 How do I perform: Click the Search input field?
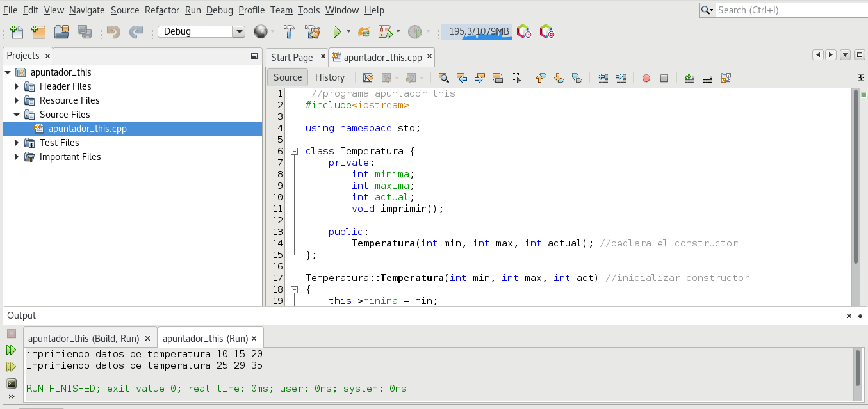point(788,10)
